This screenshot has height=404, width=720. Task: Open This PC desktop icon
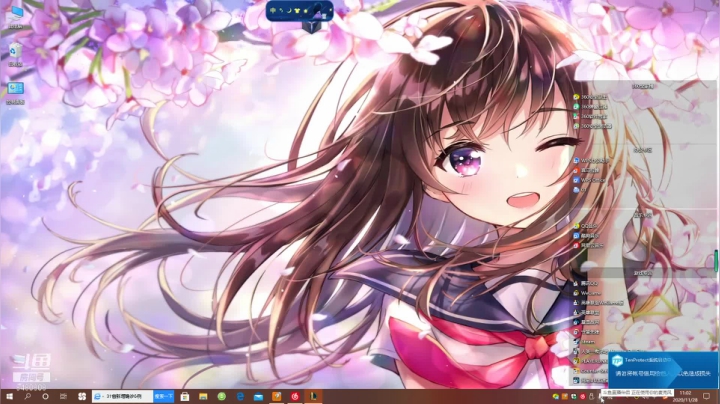pos(15,18)
